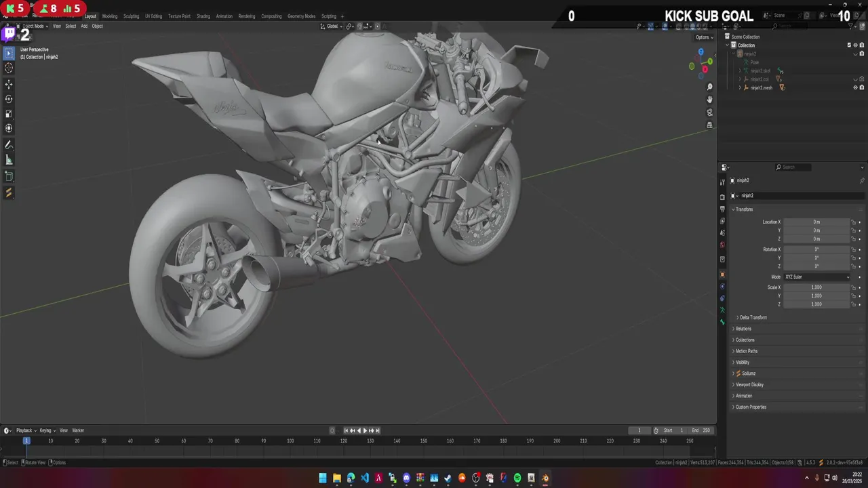
Task: Select the Select Box tool
Action: pos(9,54)
